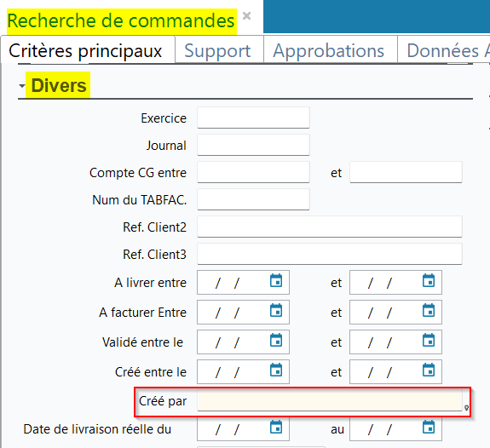This screenshot has width=490, height=448.
Task: Open calendar for 'A livrer entre' end date
Action: coord(429,280)
